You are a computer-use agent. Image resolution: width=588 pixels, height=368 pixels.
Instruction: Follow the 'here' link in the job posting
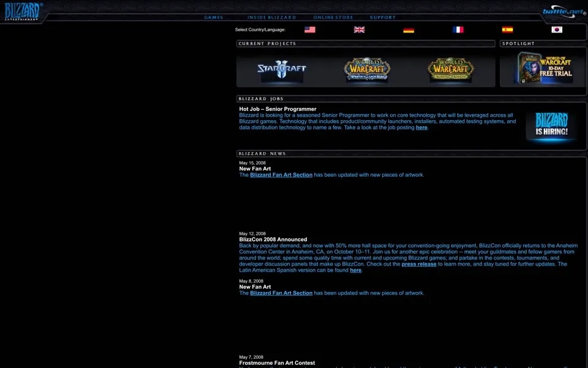(x=421, y=128)
